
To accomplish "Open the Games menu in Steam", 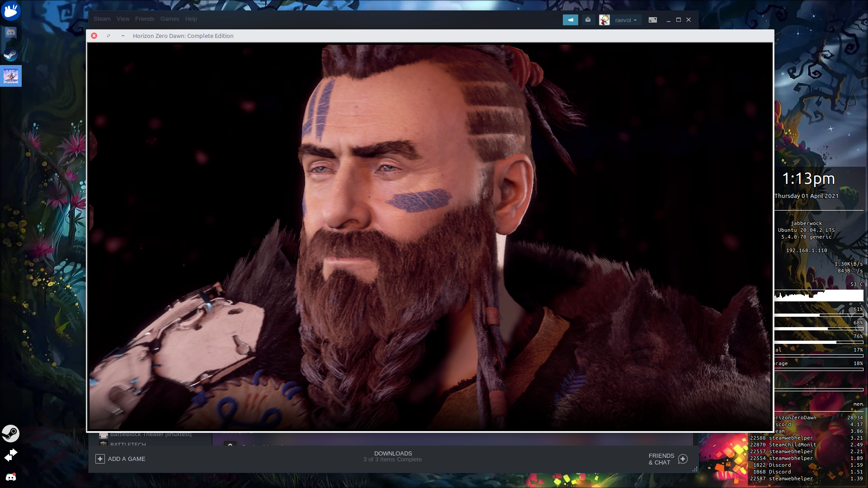I will coord(170,19).
